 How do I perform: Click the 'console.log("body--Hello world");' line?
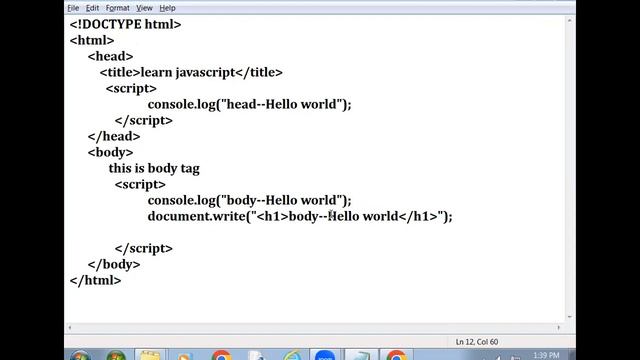click(249, 200)
